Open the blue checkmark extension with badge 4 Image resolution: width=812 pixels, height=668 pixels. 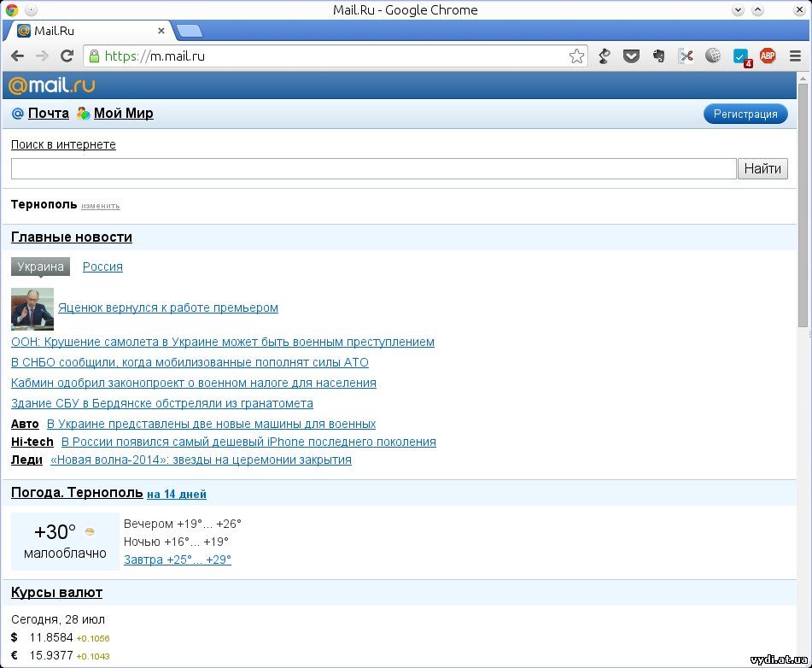(x=742, y=57)
